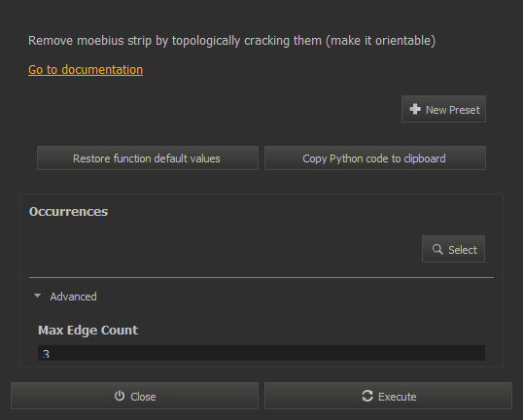Collapse the Advanced section triangle

37,296
